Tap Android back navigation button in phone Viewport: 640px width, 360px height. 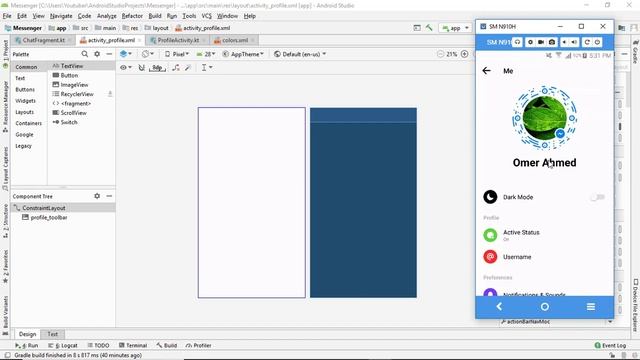(499, 307)
